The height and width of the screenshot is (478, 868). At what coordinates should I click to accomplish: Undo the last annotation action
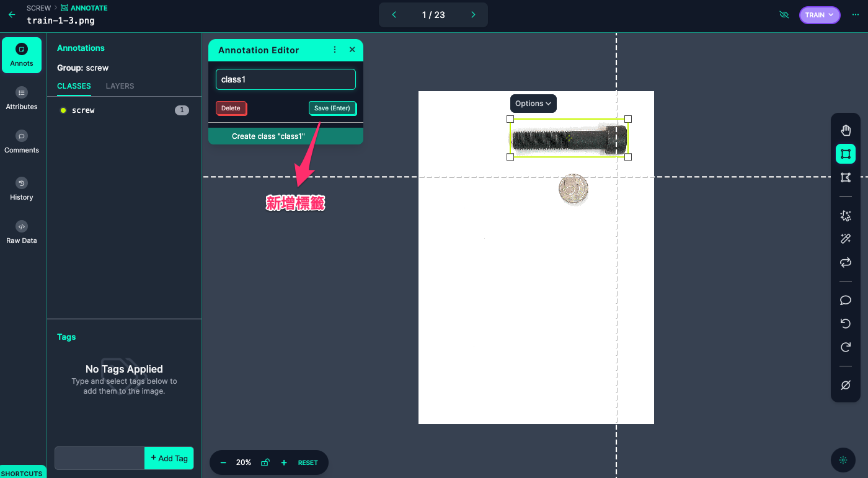[x=845, y=324]
